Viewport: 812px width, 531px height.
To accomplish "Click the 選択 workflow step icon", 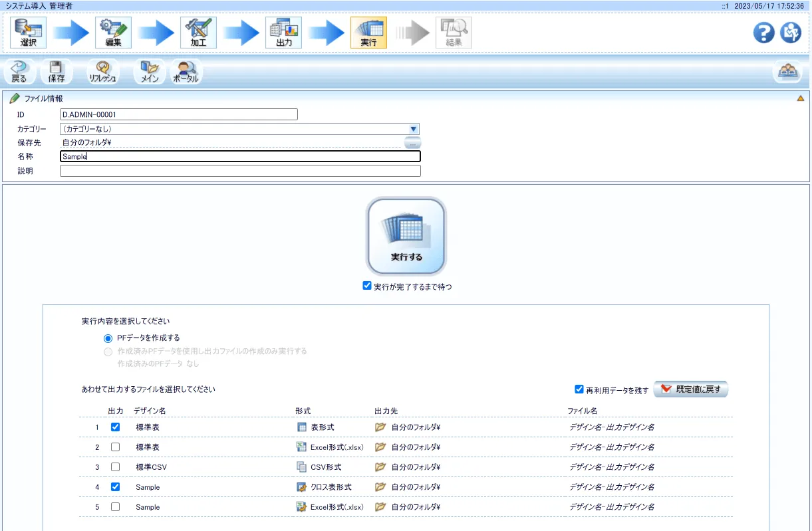I will click(x=28, y=33).
